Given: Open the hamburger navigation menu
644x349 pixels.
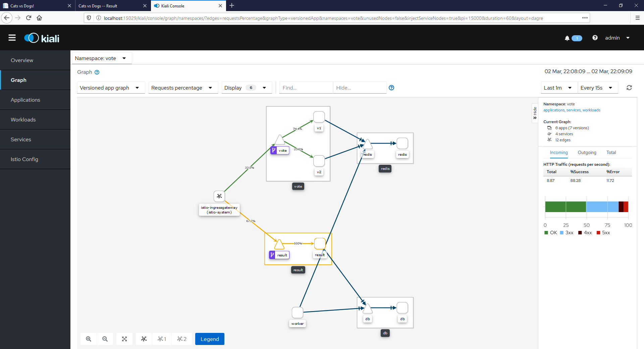Looking at the screenshot, I should click(12, 38).
